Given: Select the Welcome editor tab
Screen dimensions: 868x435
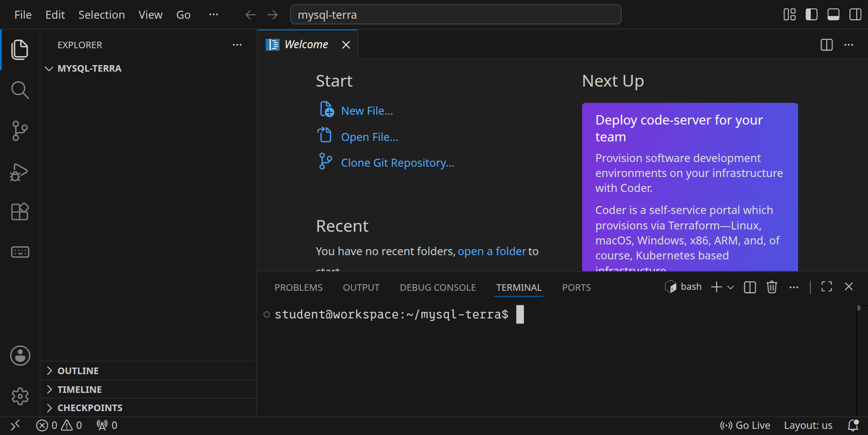Looking at the screenshot, I should 307,44.
